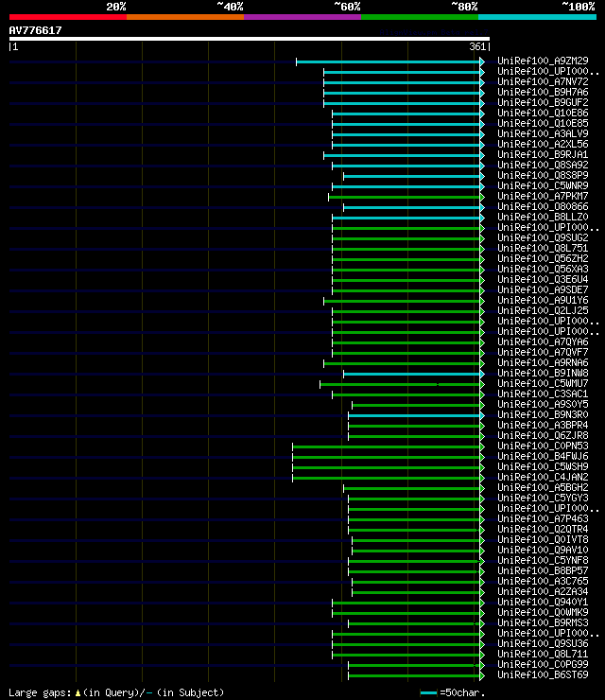Viewport: 605px width, 700px height.
Task: Click the cyan alignment bar for UniRef100_B9N3R0
Action: pos(414,415)
